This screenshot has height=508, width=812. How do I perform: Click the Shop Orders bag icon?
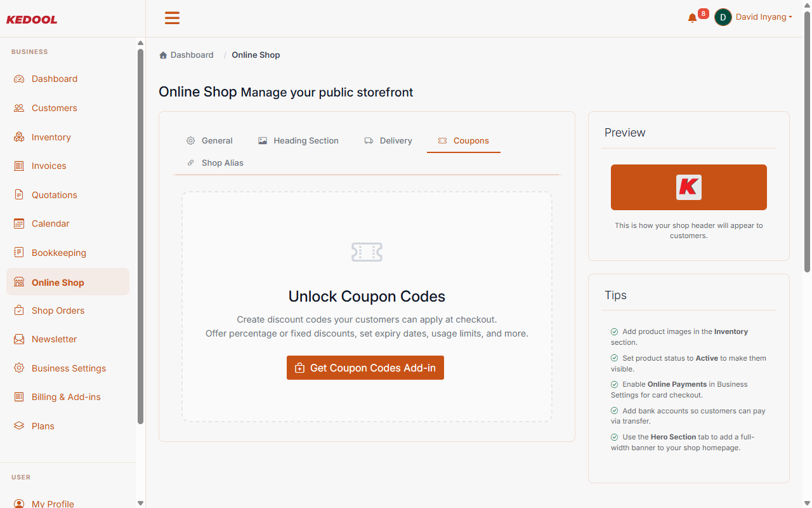19,311
